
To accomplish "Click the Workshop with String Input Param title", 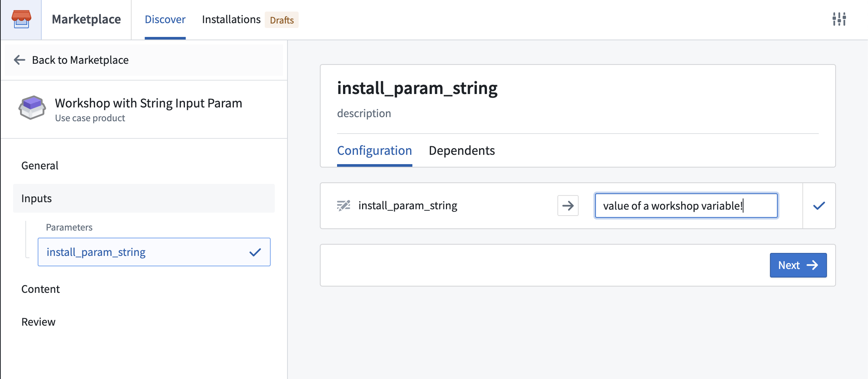I will (x=148, y=103).
